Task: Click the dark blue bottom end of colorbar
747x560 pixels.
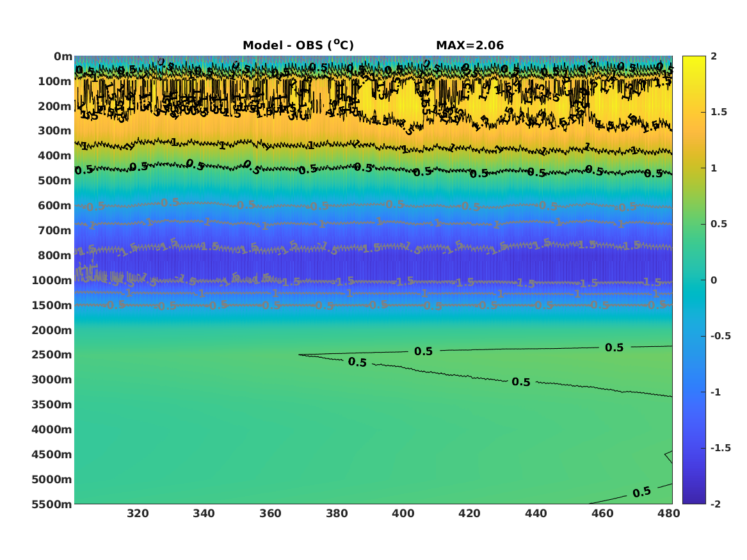Action: [x=694, y=499]
